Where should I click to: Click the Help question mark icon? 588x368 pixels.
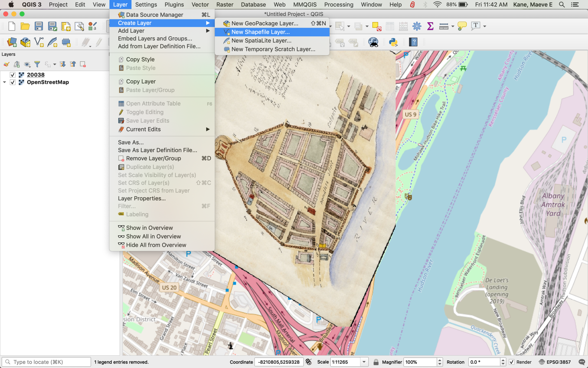[x=413, y=42]
